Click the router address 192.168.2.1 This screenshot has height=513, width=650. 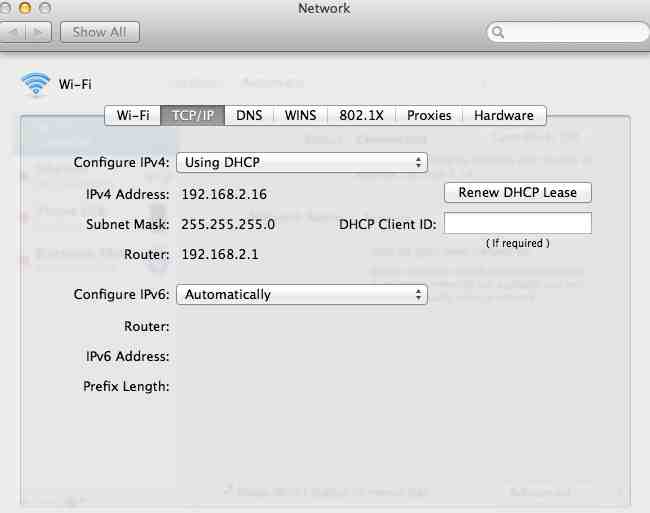coord(220,254)
